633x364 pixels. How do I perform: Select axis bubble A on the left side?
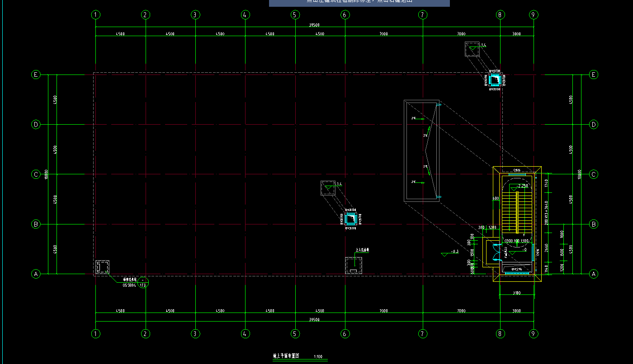(x=36, y=274)
